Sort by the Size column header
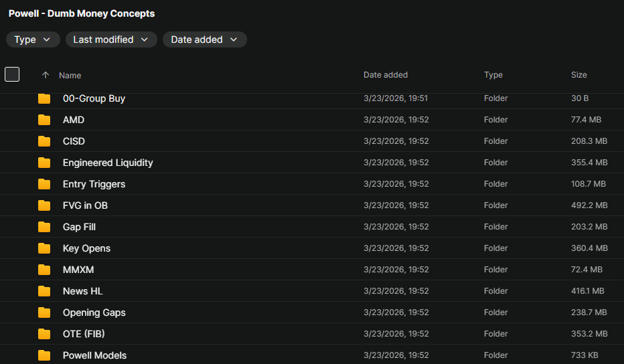Screen dimensions: 624x364 tap(578, 75)
